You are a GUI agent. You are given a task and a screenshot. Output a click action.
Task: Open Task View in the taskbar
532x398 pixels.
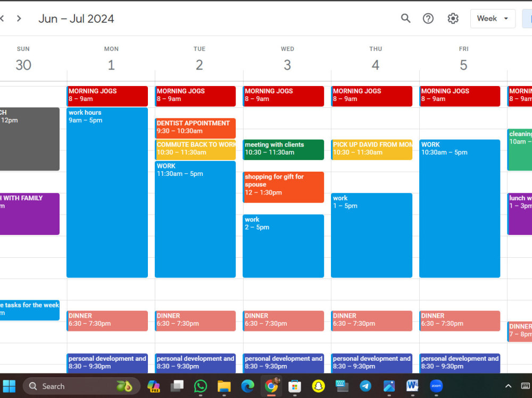(x=177, y=386)
